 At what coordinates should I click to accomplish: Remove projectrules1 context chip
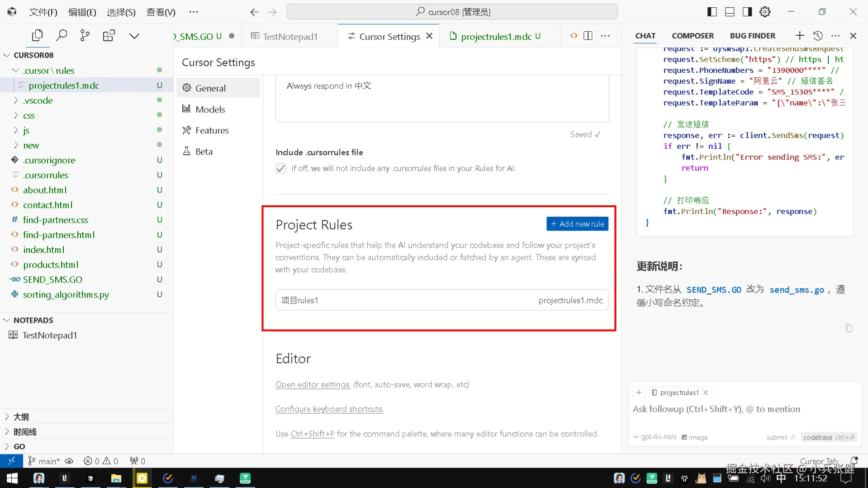(x=706, y=393)
